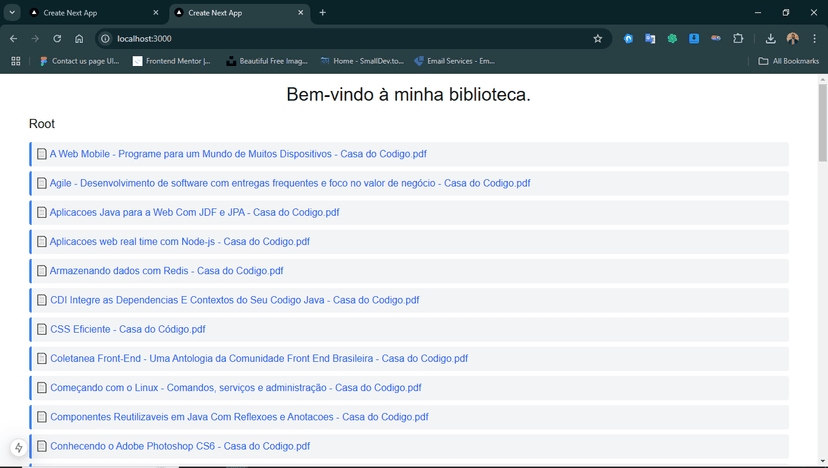Open the green flower extension icon
This screenshot has width=828, height=468.
[672, 39]
